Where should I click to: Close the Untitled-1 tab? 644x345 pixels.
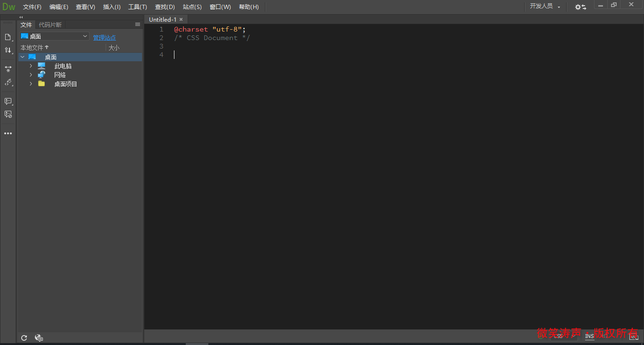pos(181,19)
